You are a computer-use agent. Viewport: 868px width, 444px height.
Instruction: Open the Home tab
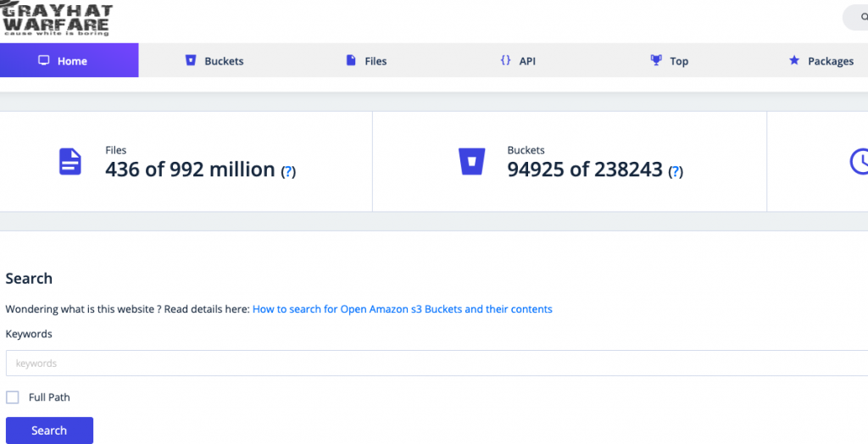coord(70,60)
